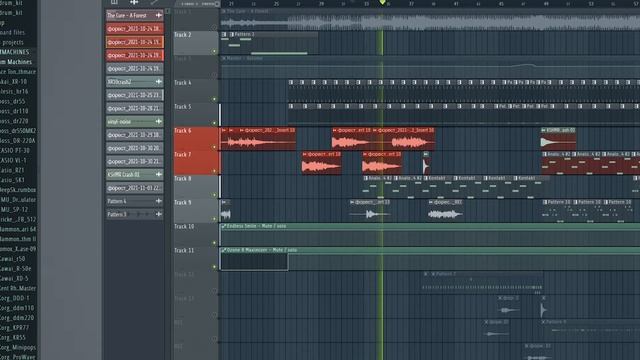Select the Track 9 header
This screenshot has width=640, height=360.
[196, 211]
